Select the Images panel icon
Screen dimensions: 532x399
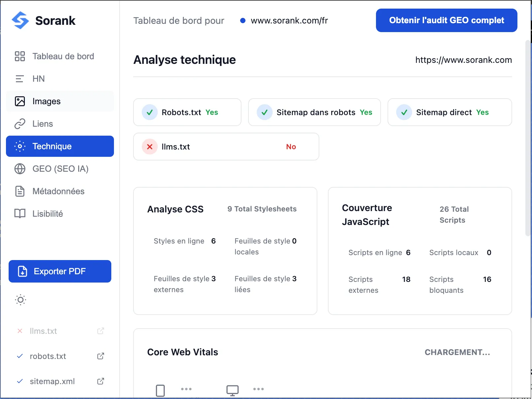(20, 101)
